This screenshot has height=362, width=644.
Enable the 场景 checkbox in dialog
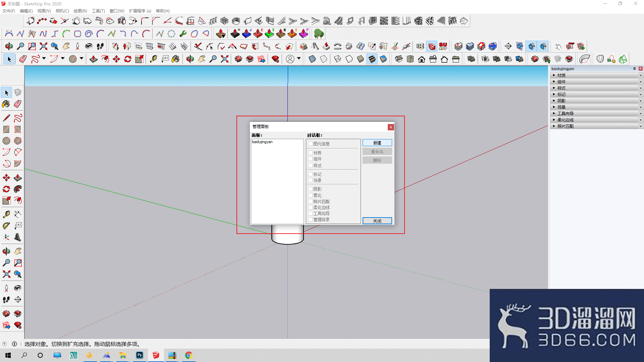pyautogui.click(x=310, y=180)
